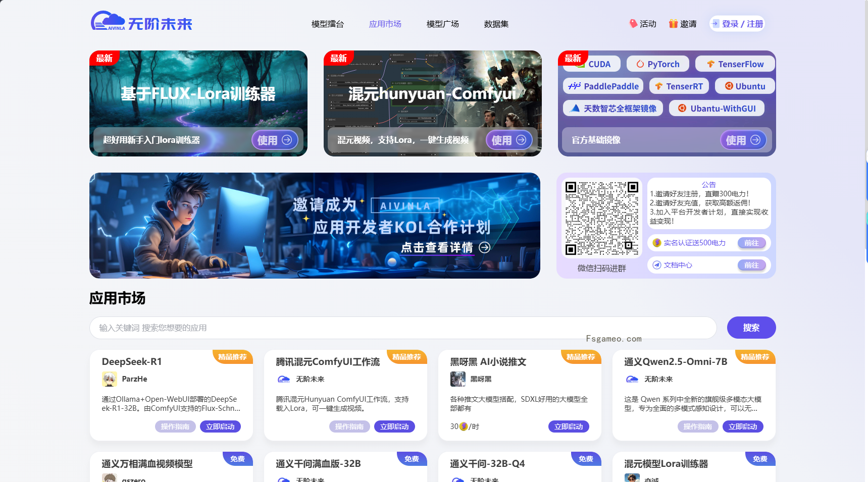Go to 模型广场 in top navigation

tap(443, 24)
